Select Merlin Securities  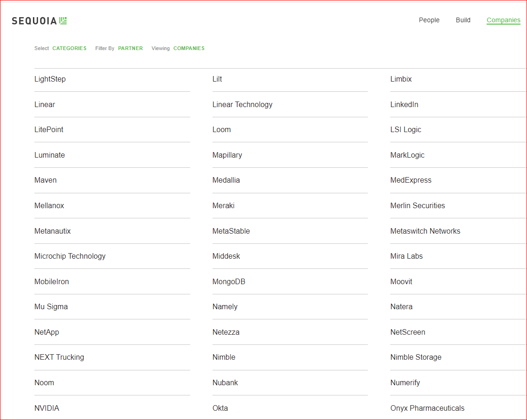pos(418,206)
